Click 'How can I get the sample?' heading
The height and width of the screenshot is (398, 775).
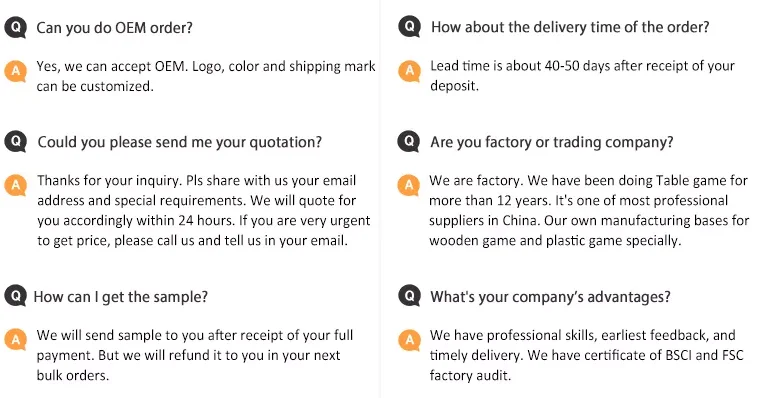point(121,297)
